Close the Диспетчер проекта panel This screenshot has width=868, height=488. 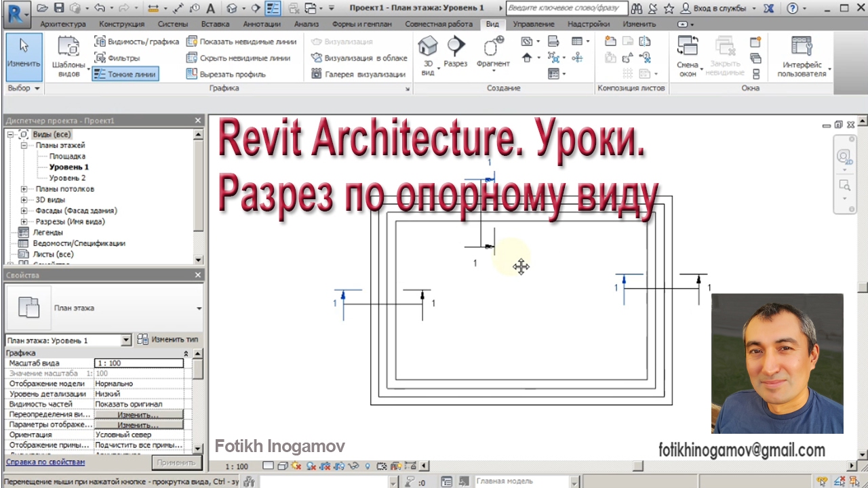(198, 121)
